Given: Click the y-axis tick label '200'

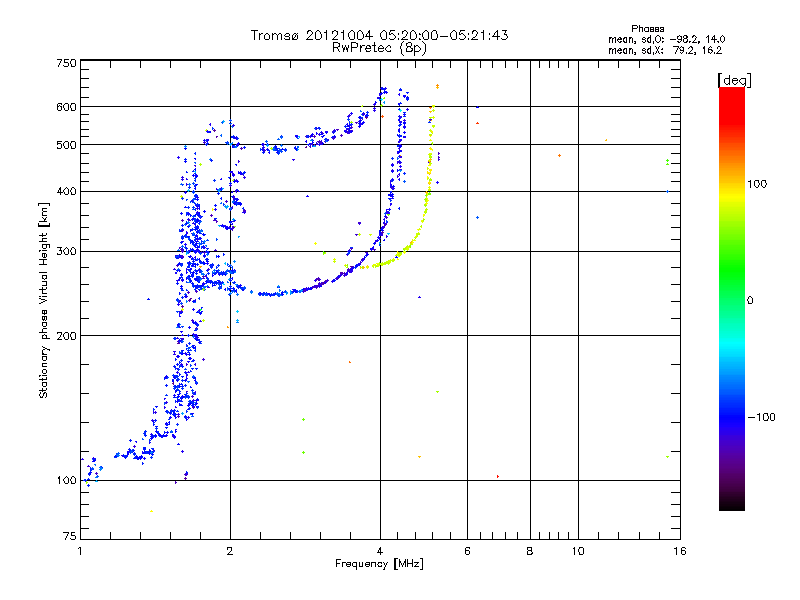Looking at the screenshot, I should click(x=66, y=336).
